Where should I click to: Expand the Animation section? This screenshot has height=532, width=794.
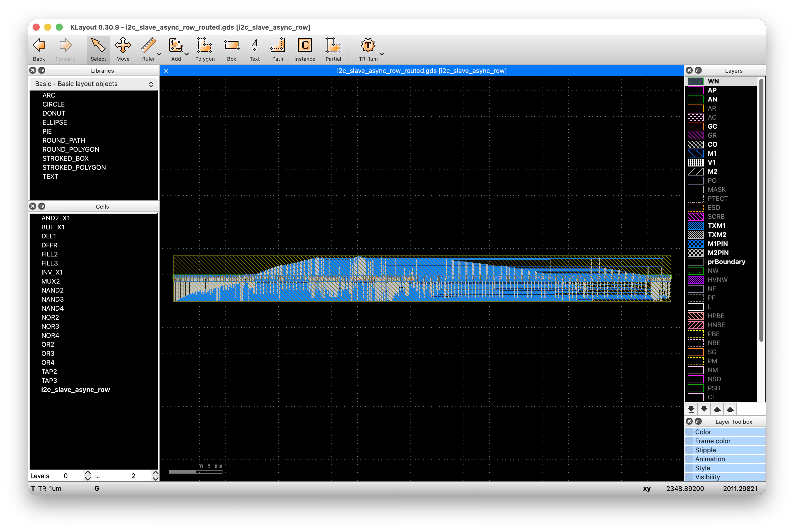pyautogui.click(x=725, y=459)
